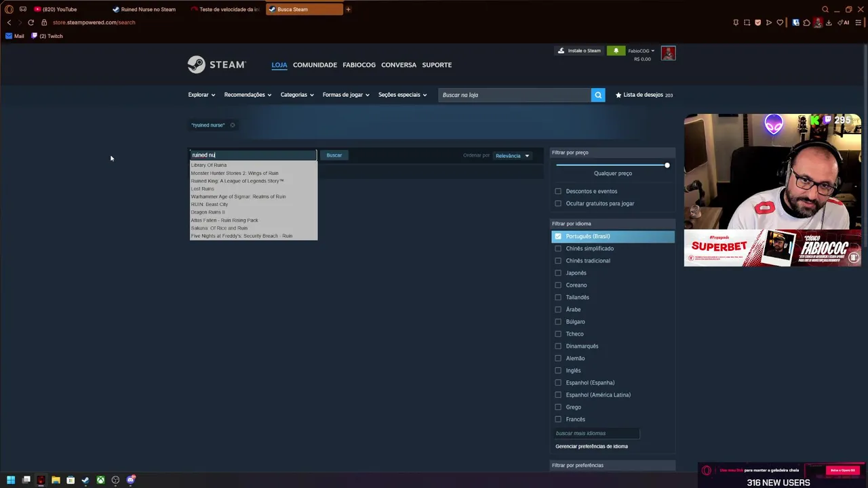This screenshot has width=868, height=488.
Task: Open Windows Start menu
Action: point(11,480)
